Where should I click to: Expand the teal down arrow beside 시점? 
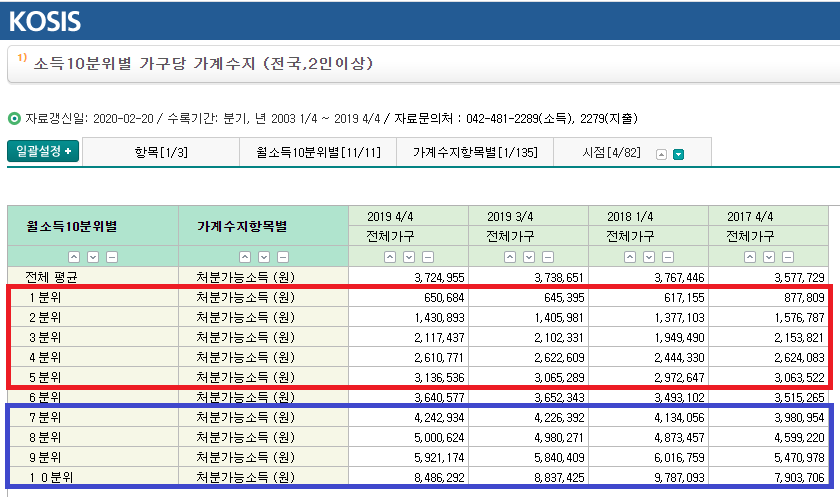pos(678,154)
